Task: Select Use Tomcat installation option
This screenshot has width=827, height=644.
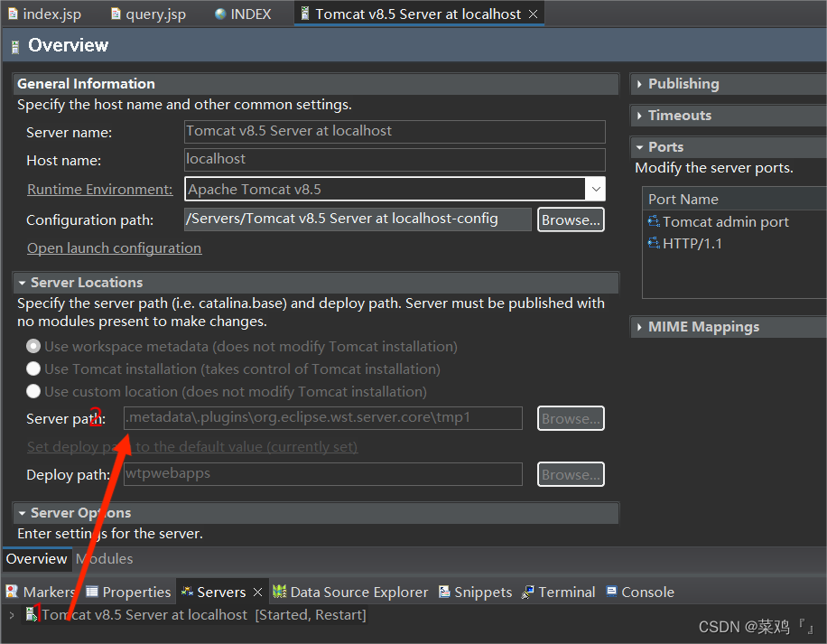Action: 33,369
